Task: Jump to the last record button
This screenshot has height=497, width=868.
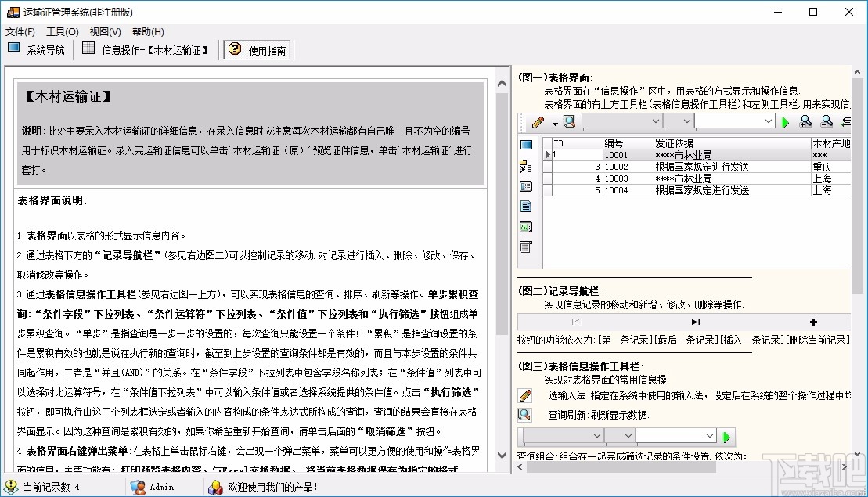Action: click(x=696, y=322)
